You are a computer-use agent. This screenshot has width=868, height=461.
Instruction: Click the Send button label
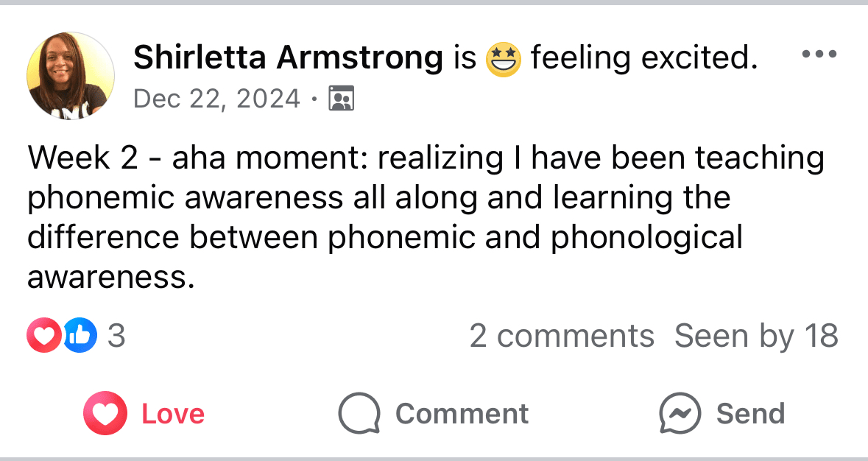(751, 414)
